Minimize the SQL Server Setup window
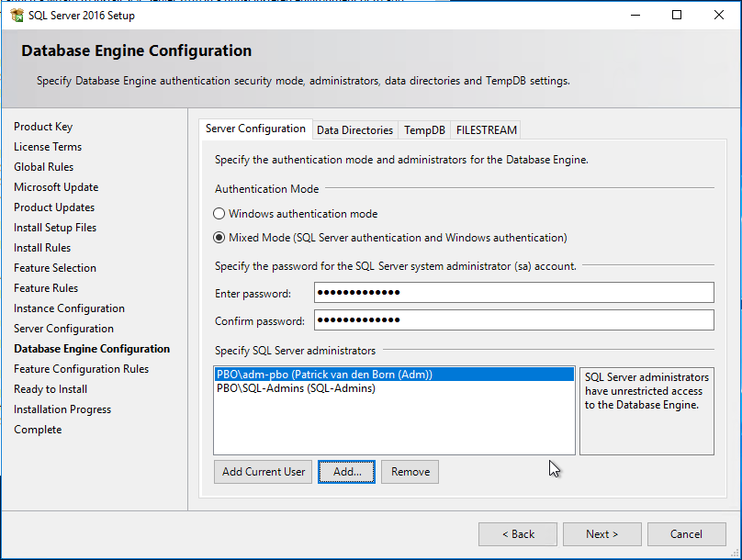The image size is (742, 560). [x=635, y=15]
